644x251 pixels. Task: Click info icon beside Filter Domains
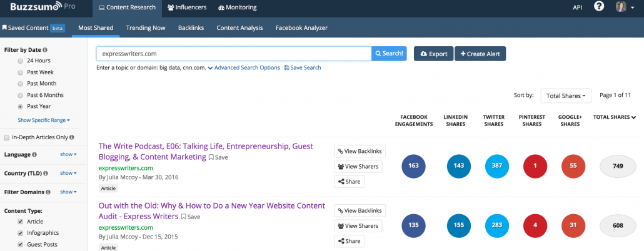tap(48, 192)
